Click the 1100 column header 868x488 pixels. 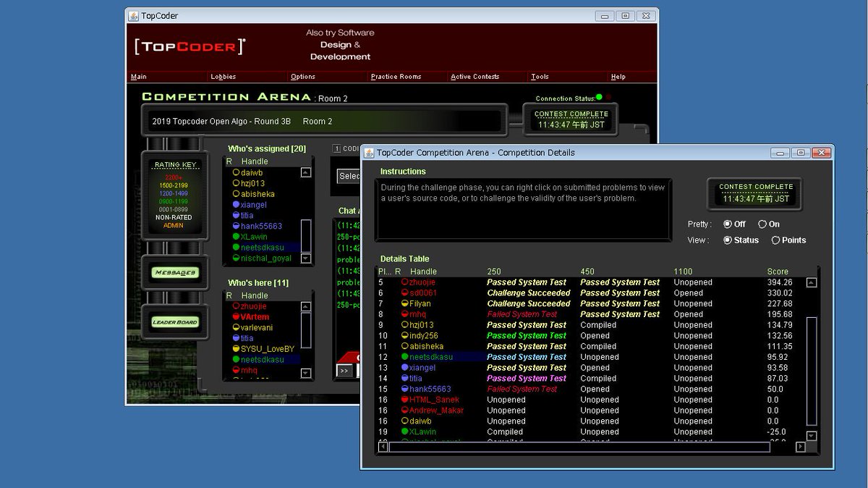[x=684, y=272]
